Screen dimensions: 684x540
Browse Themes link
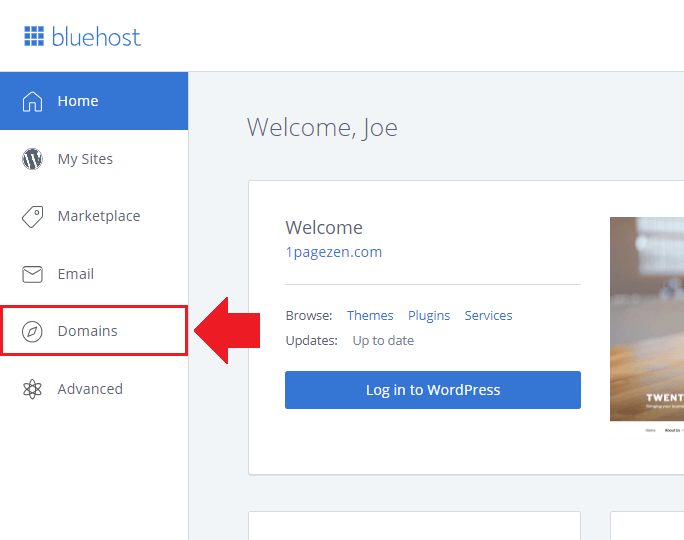point(370,315)
